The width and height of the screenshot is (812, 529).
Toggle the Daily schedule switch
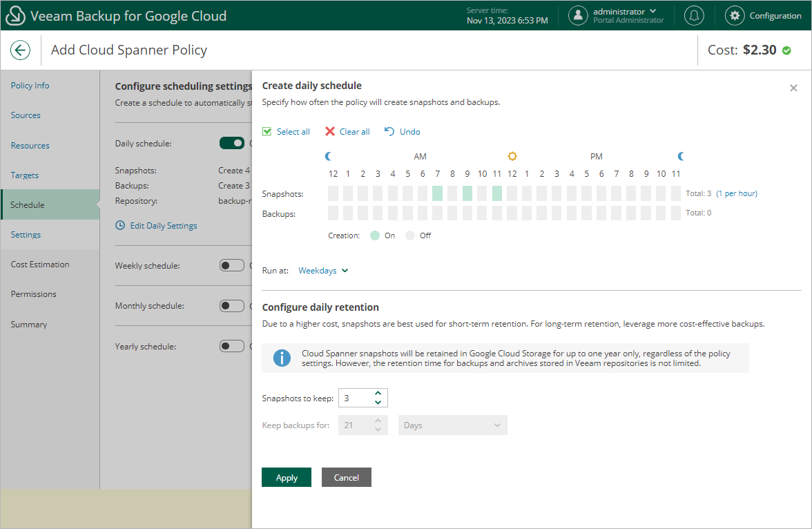pyautogui.click(x=231, y=143)
